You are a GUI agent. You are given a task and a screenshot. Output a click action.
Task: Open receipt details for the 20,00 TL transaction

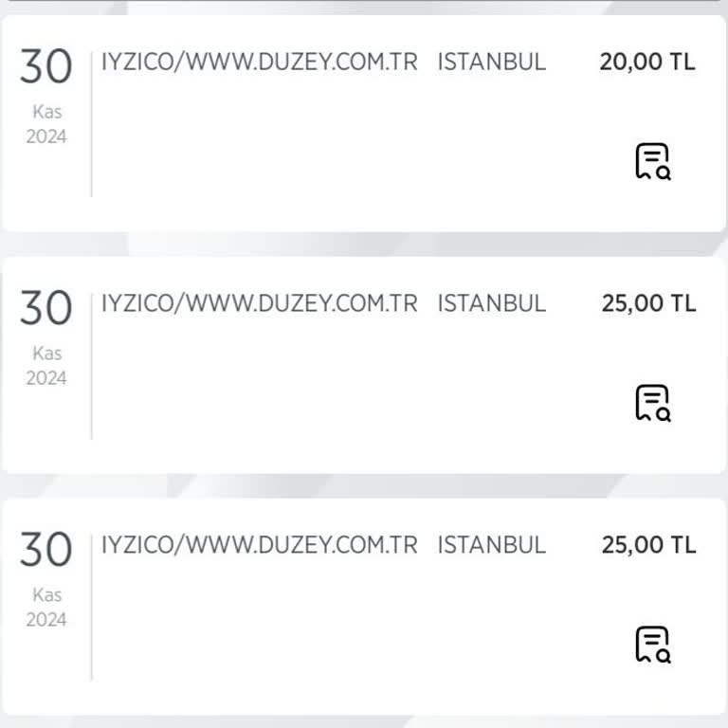coord(652,162)
